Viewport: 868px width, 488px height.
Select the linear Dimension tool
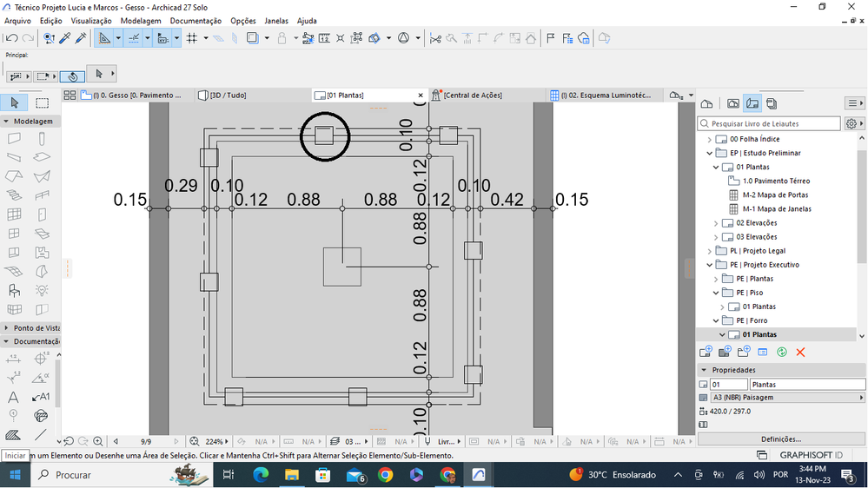14,359
